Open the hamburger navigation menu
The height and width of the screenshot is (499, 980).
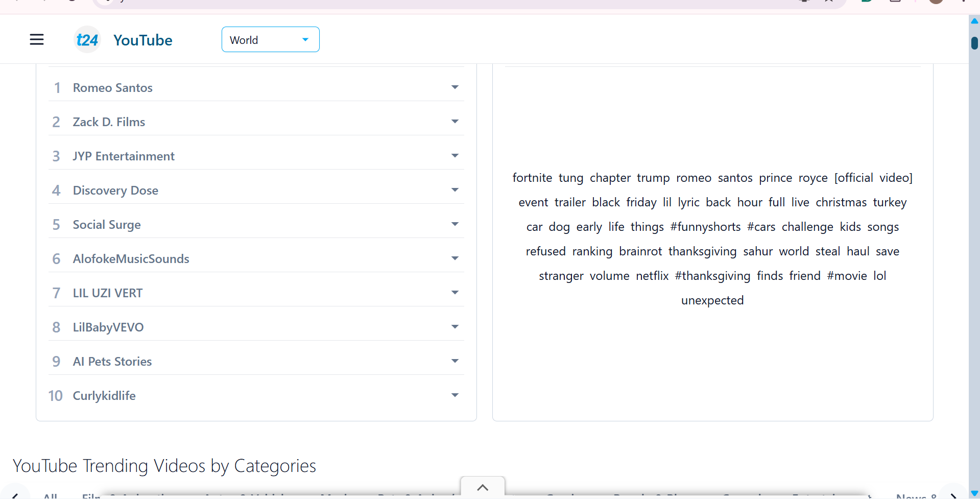(36, 39)
